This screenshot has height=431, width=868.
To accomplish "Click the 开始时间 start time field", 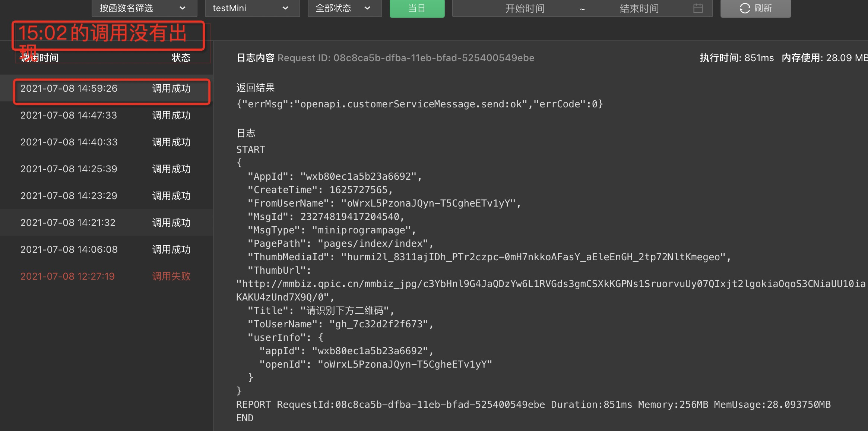I will point(525,8).
